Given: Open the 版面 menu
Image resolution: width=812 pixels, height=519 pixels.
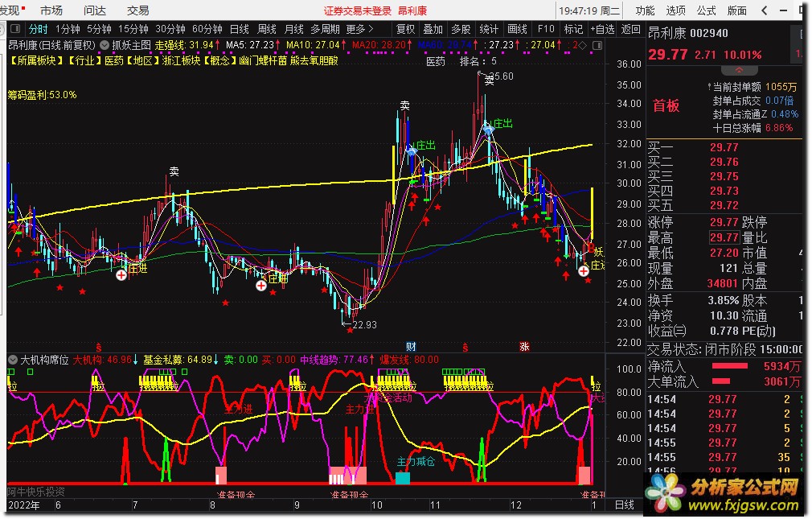Looking at the screenshot, I should pyautogui.click(x=736, y=10).
